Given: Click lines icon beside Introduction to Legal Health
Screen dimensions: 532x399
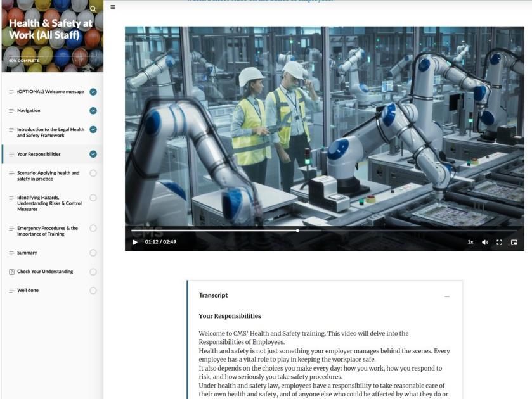Looking at the screenshot, I should 11,130.
